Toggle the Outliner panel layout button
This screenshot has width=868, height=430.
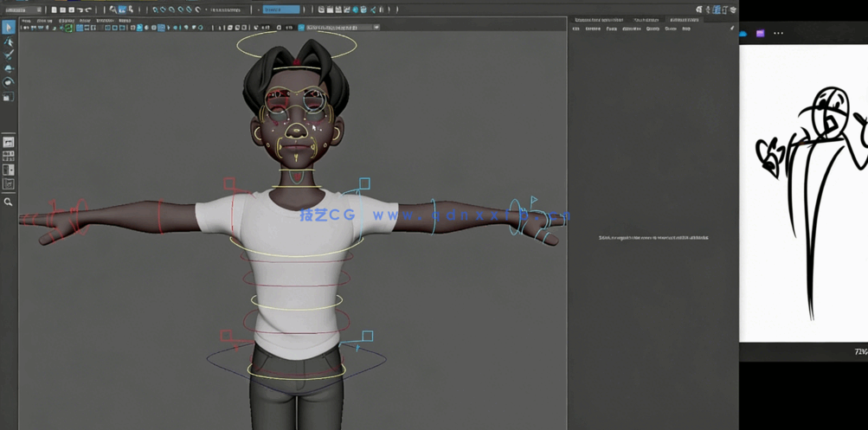[9, 184]
